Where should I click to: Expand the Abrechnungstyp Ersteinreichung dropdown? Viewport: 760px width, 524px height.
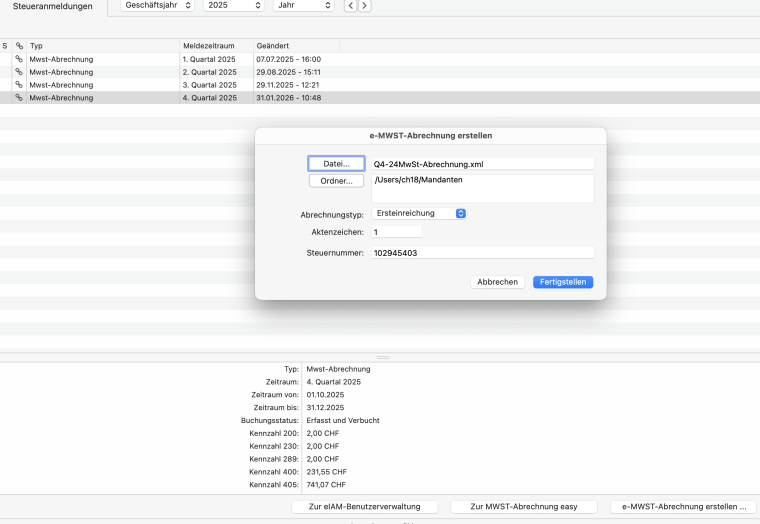419,213
